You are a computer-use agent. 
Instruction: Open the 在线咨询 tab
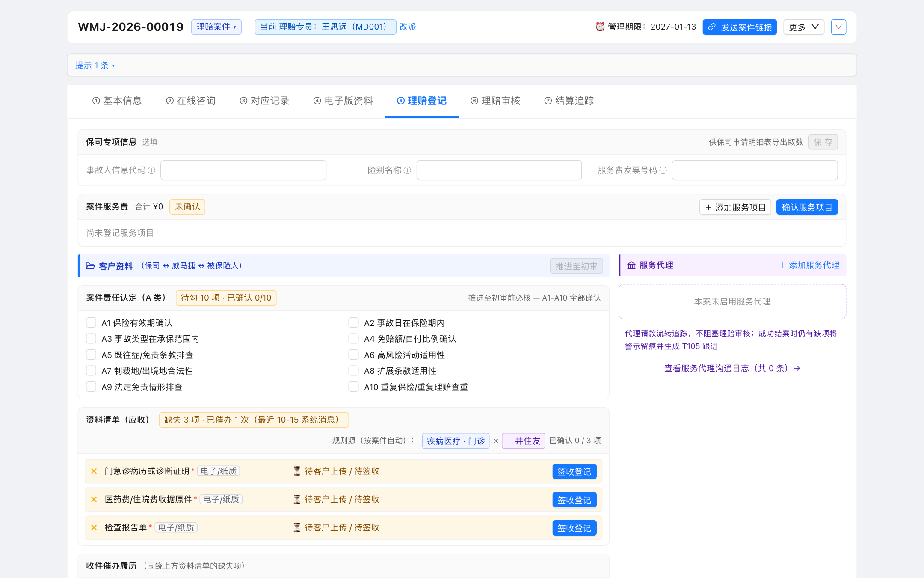[191, 101]
